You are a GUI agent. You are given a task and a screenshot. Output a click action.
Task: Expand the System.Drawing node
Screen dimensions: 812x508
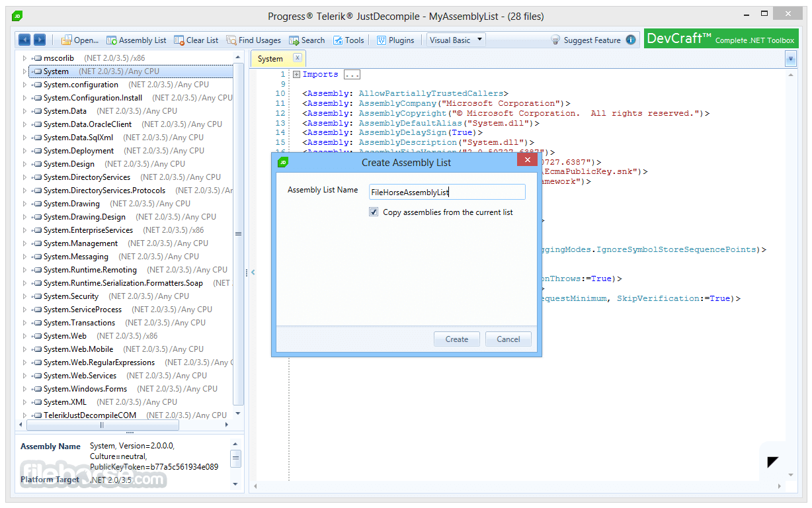[x=24, y=204]
